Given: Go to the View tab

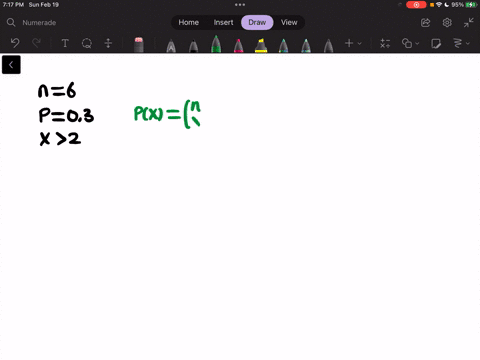Looking at the screenshot, I should (x=289, y=22).
